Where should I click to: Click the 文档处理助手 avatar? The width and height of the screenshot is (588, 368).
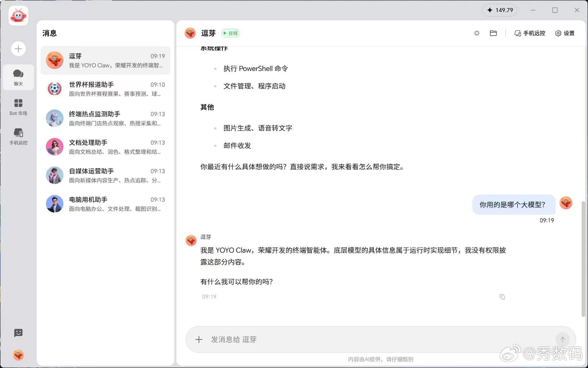[55, 147]
